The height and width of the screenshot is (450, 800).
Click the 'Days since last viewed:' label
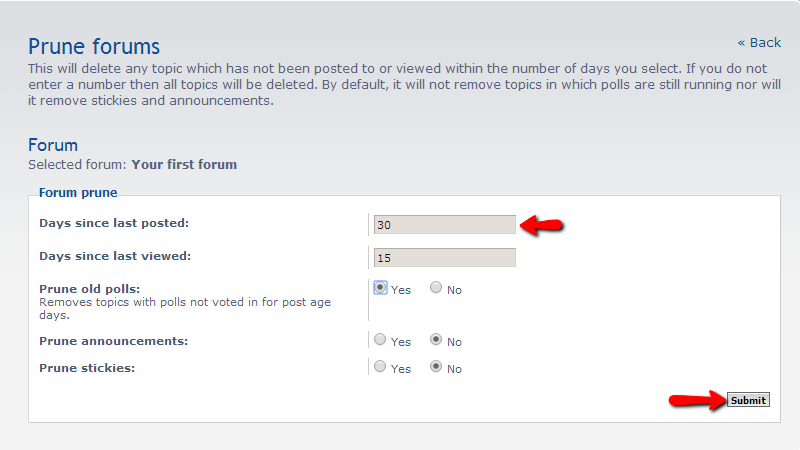click(x=115, y=255)
